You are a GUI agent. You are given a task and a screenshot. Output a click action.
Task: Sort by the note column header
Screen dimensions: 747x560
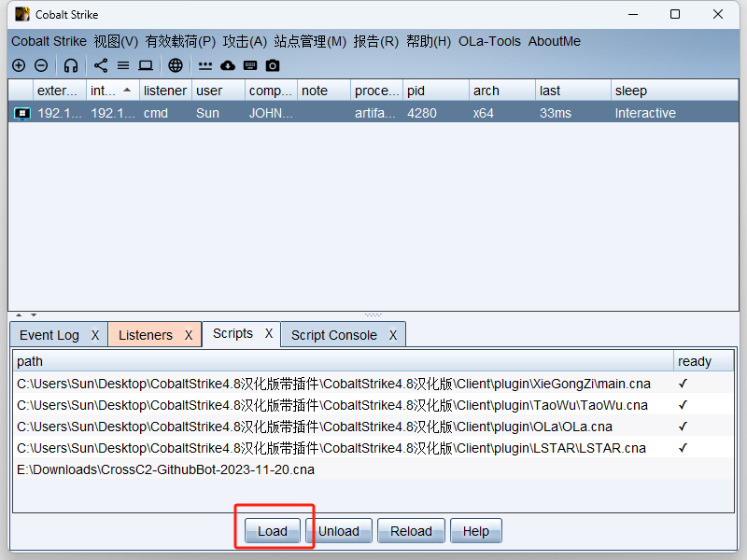tap(324, 91)
